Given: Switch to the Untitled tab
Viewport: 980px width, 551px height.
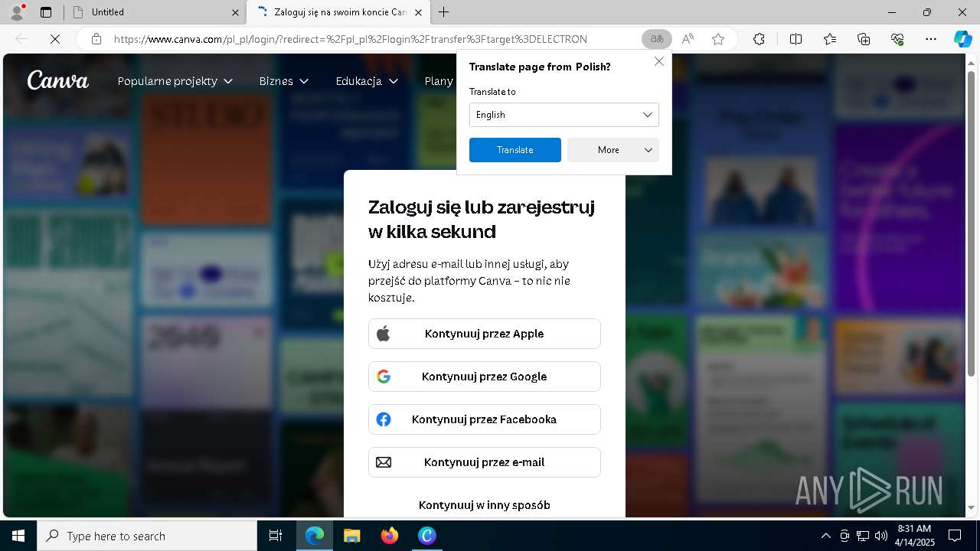Looking at the screenshot, I should [x=155, y=12].
